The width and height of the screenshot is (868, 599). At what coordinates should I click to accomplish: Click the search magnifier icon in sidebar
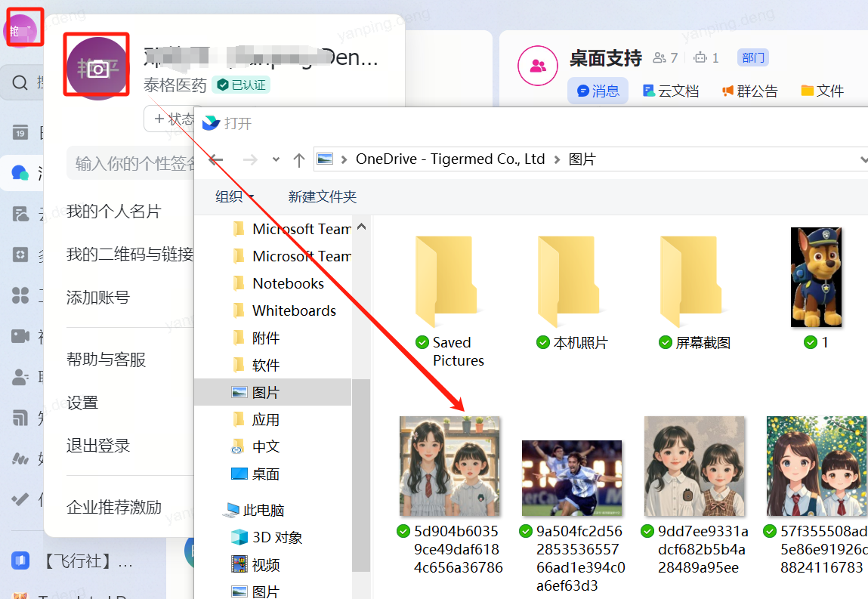point(20,82)
